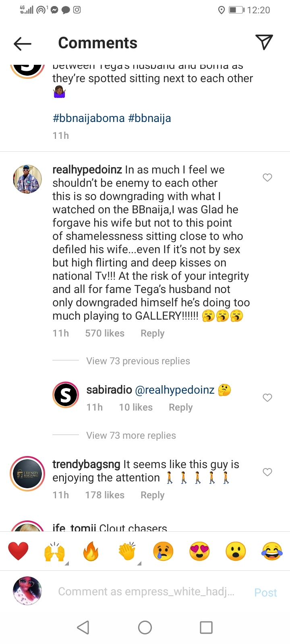Insert the heart-eyes emoji reaction
290x644 pixels.
pos(199,551)
